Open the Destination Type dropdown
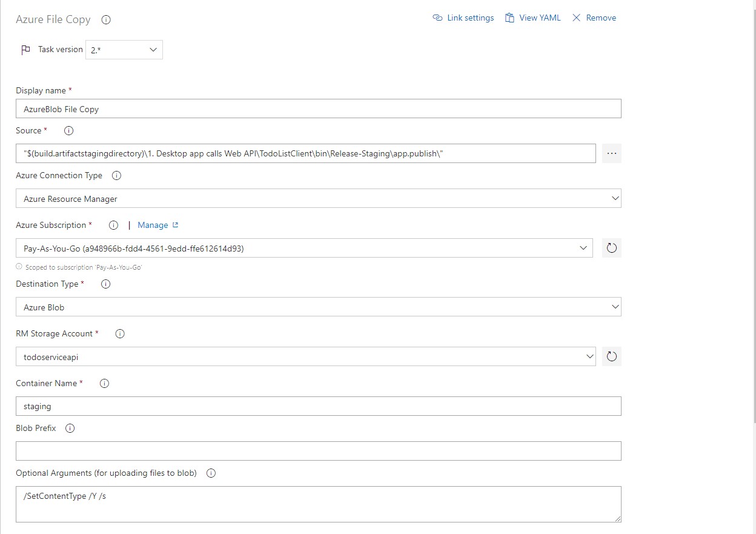This screenshot has width=756, height=534. pyautogui.click(x=318, y=307)
